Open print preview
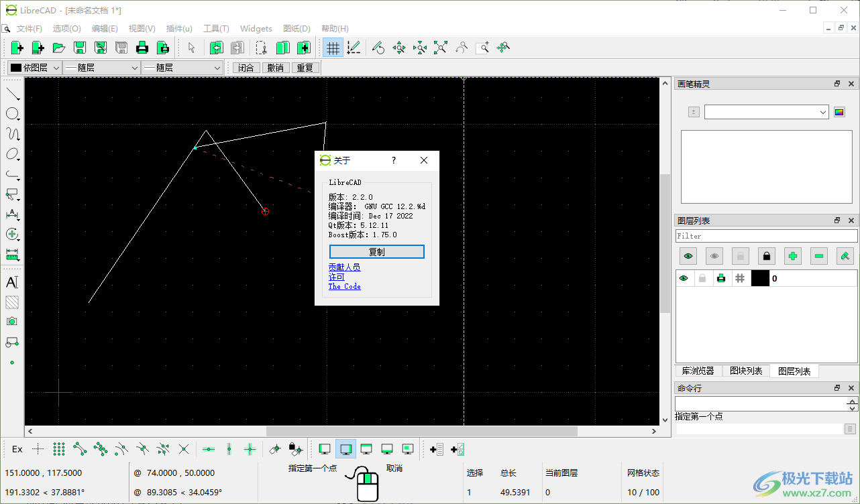 163,48
